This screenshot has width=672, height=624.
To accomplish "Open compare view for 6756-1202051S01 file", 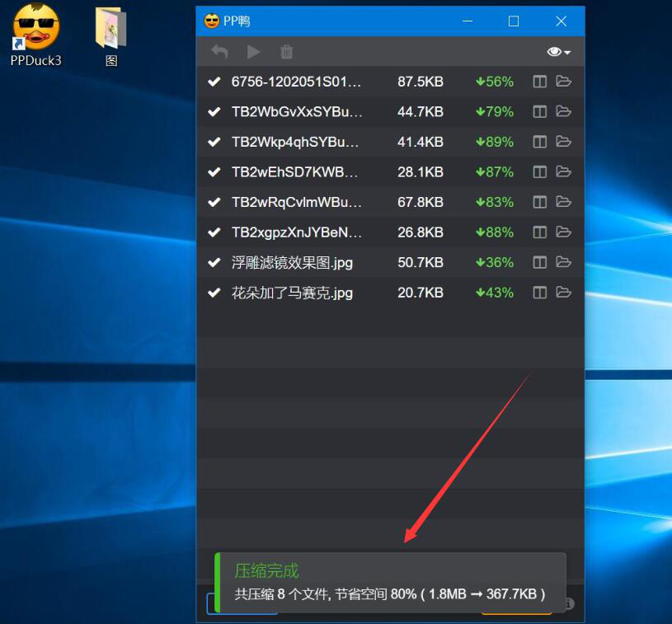I will pyautogui.click(x=538, y=81).
